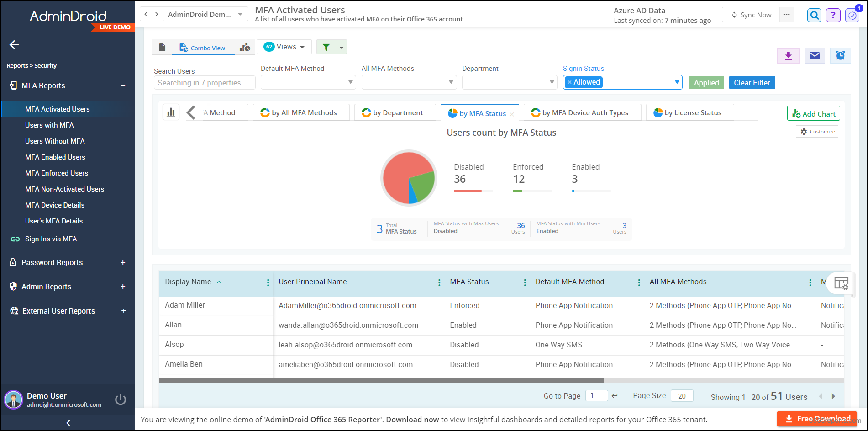Open the Signin Status dropdown arrow

coord(677,82)
